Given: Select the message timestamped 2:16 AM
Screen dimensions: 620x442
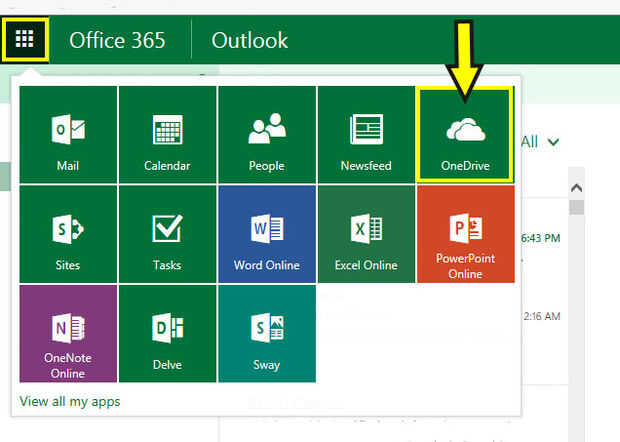Looking at the screenshot, I should [x=542, y=316].
